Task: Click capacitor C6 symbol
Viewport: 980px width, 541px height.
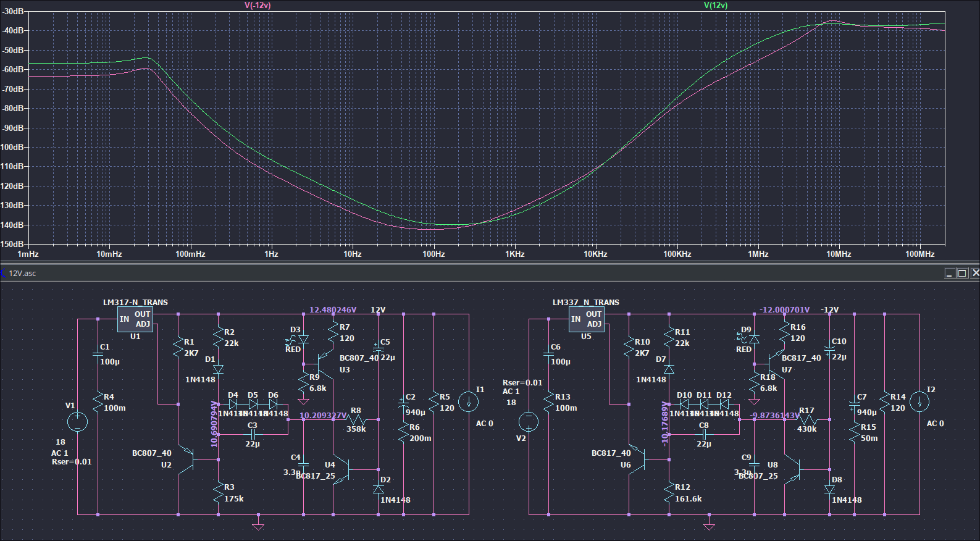Action: 548,354
